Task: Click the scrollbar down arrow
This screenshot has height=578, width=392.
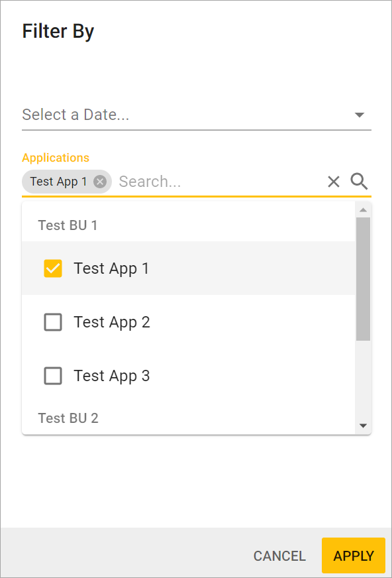Action: click(x=364, y=426)
